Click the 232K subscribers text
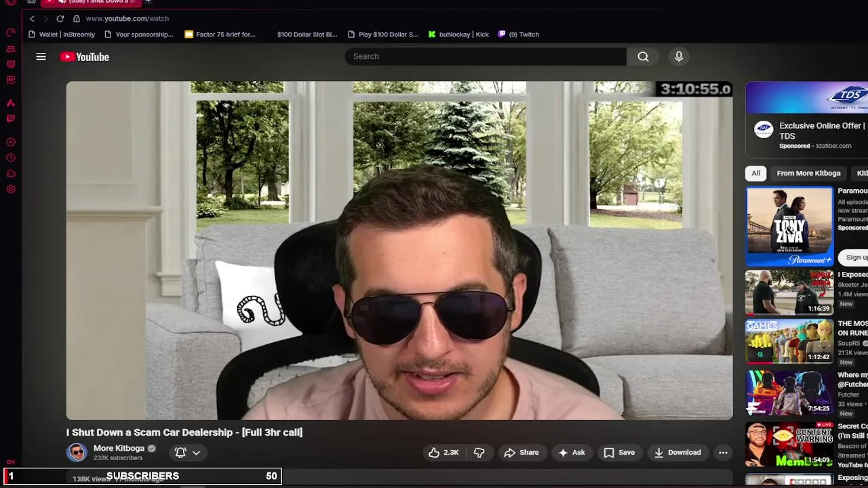868x488 pixels. (118, 458)
